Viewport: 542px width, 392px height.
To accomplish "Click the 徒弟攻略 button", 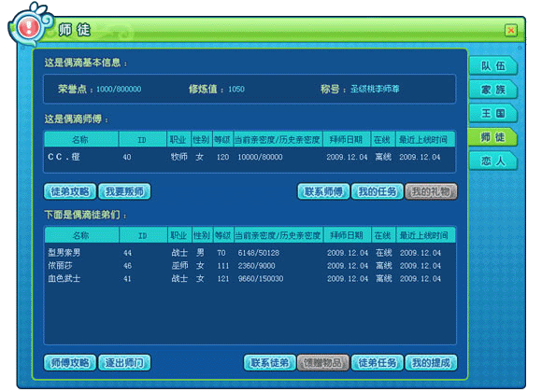I will click(70, 191).
